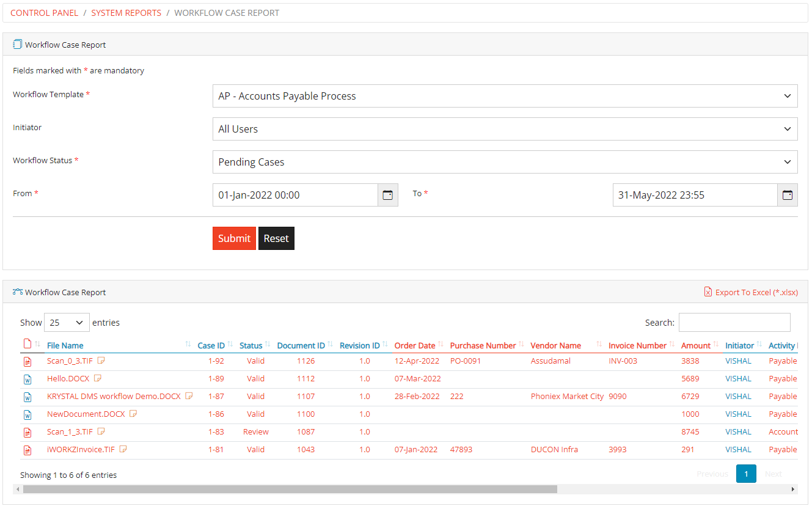Navigate to the Control Panel breadcrumb

pos(44,12)
